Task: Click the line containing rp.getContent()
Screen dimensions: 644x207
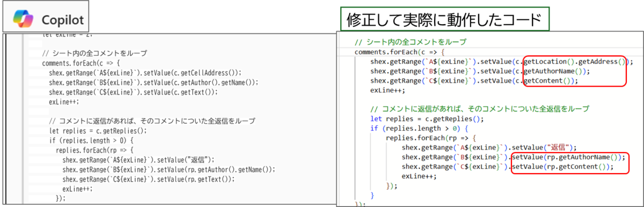Action: (x=508, y=167)
